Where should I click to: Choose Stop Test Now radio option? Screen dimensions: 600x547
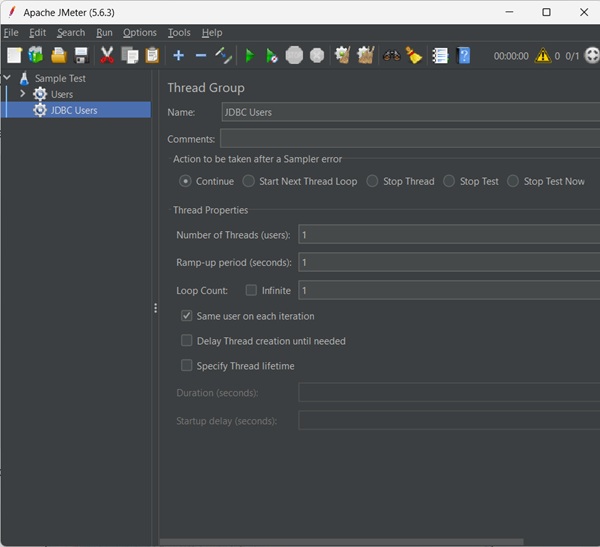pyautogui.click(x=513, y=181)
